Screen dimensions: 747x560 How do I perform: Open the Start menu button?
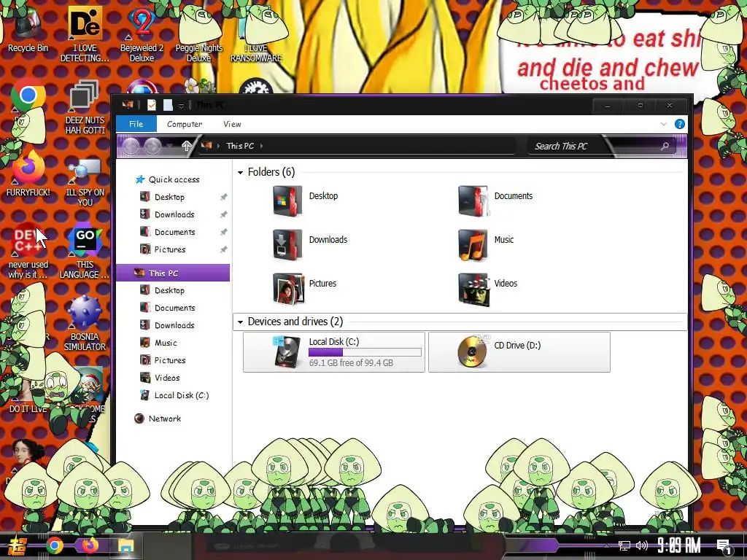[18, 545]
